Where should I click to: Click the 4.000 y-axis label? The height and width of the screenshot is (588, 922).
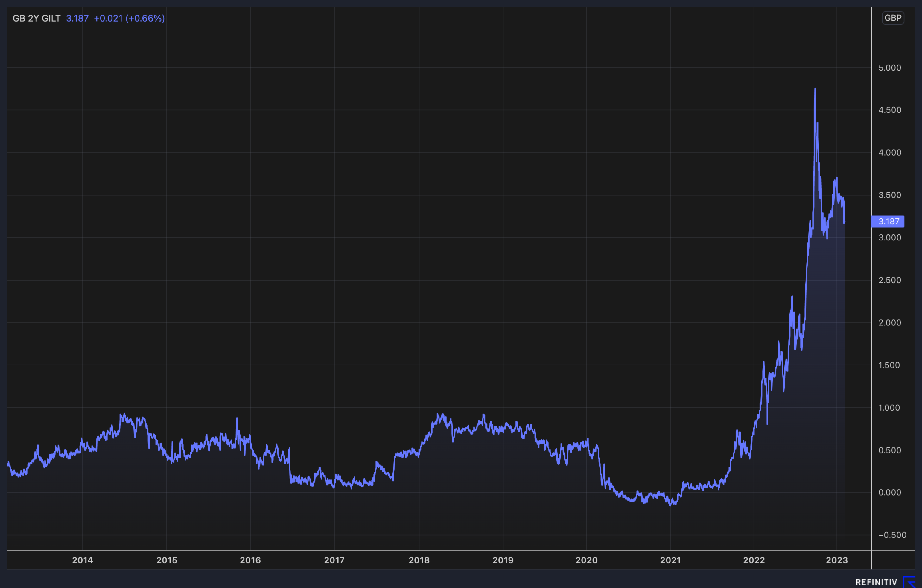889,153
